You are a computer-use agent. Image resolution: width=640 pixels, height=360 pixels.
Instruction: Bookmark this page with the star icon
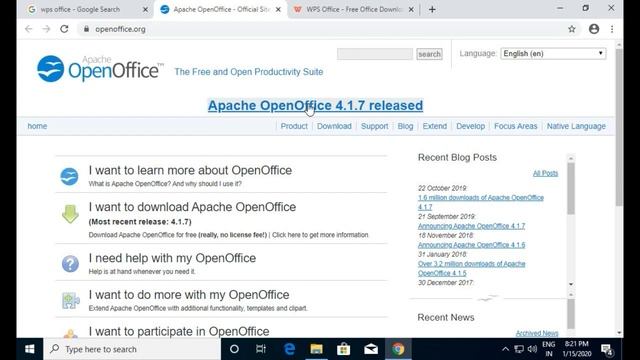pyautogui.click(x=571, y=29)
